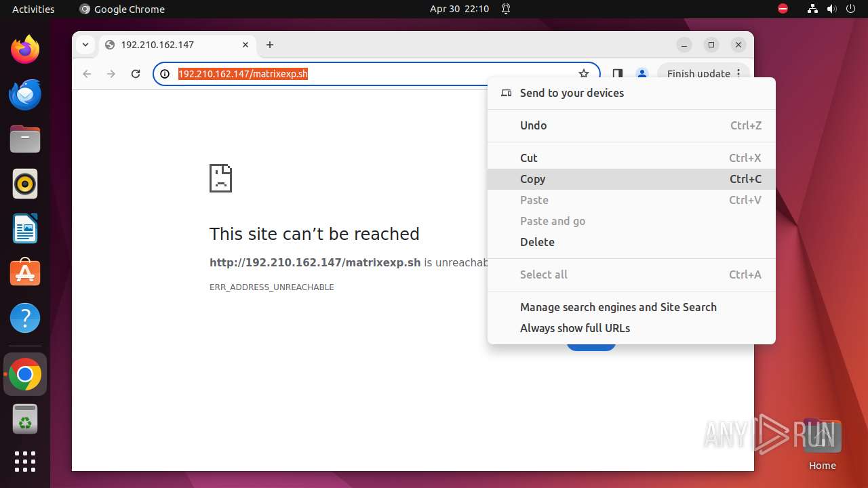Screen dimensions: 868x488
Task: Click the red do-not-disturb indicator
Action: tap(783, 9)
